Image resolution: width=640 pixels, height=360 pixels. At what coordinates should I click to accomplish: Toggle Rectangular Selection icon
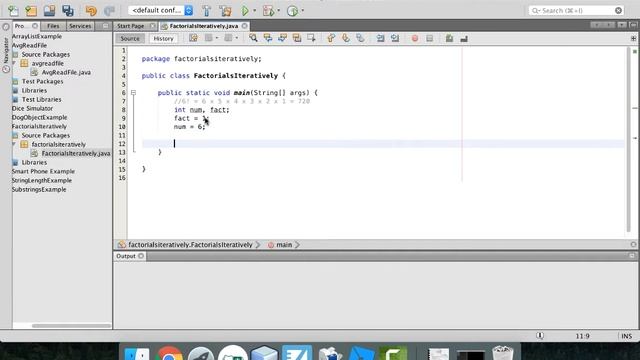click(x=311, y=38)
